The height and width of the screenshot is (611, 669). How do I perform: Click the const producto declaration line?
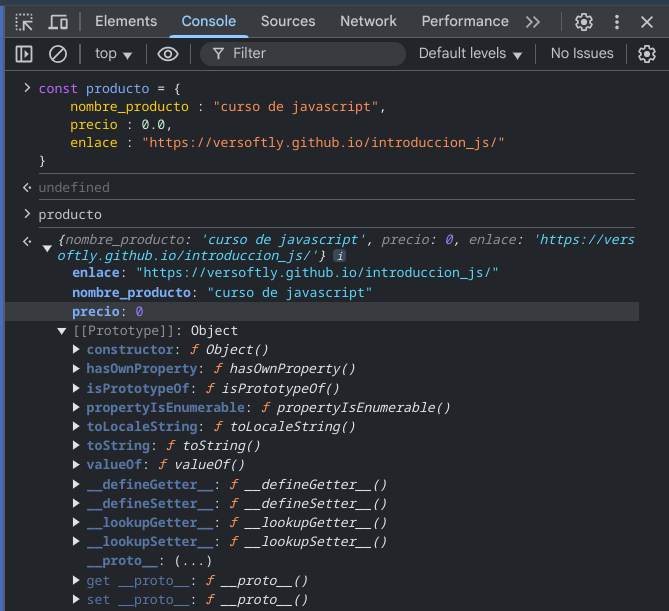110,89
